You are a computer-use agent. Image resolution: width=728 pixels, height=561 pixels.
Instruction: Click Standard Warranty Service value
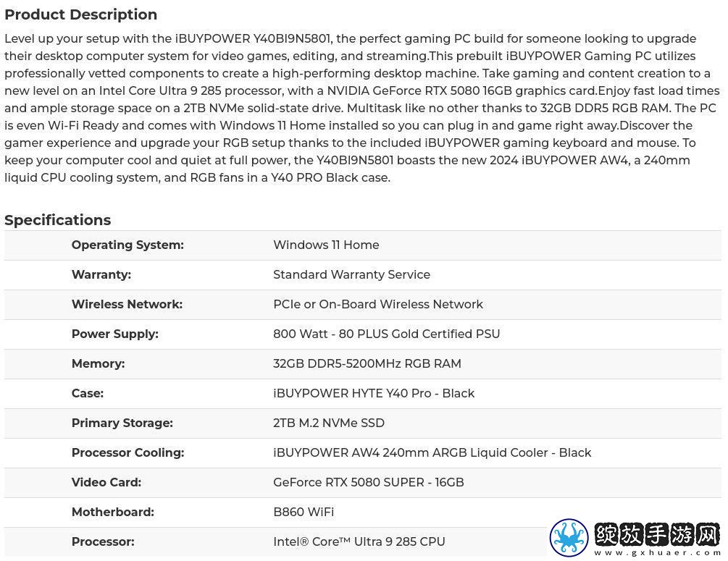(351, 274)
